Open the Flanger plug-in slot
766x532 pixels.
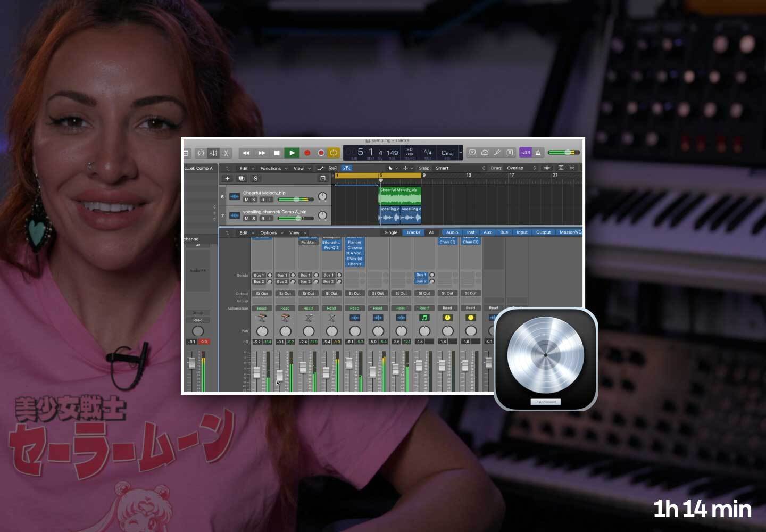pyautogui.click(x=355, y=242)
